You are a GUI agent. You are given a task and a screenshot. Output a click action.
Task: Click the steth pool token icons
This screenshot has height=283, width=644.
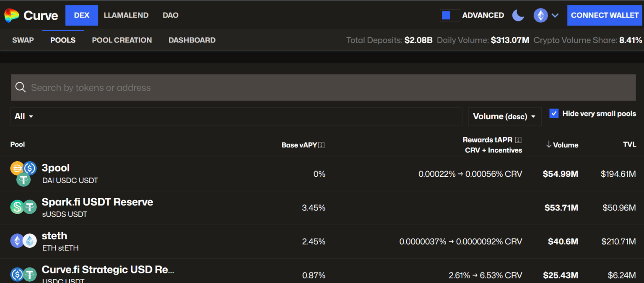point(23,241)
